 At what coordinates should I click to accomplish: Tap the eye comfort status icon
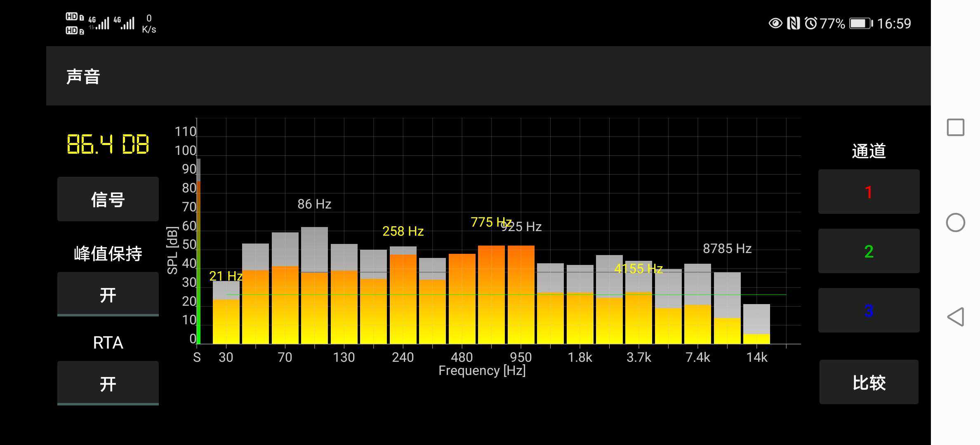(x=775, y=23)
